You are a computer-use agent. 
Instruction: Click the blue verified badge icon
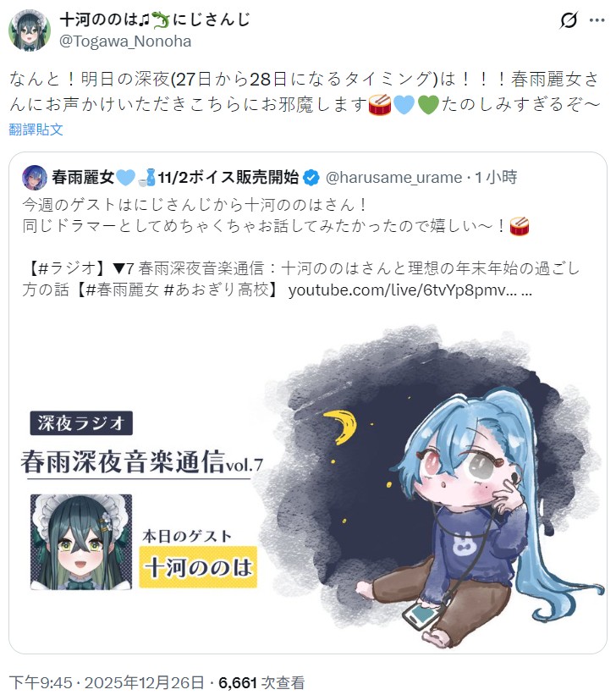coord(311,178)
